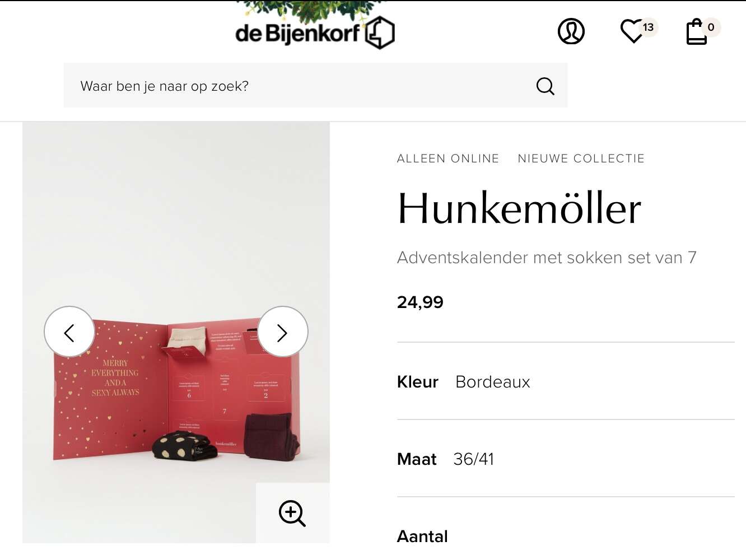Select the Kleur Bordeaux option row
Viewport: 746px width, 560px height.
click(x=566, y=381)
